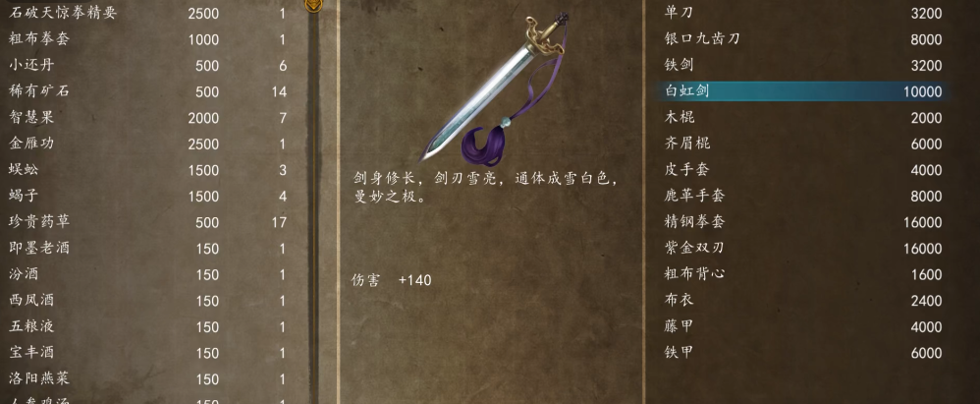Select 铁甲 at the shop bottom
980x404 pixels.
point(804,353)
